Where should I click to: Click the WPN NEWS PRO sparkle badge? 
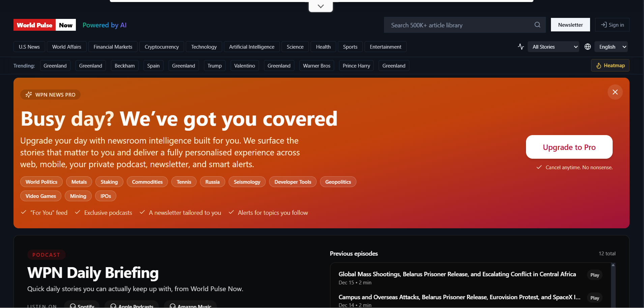[x=50, y=95]
